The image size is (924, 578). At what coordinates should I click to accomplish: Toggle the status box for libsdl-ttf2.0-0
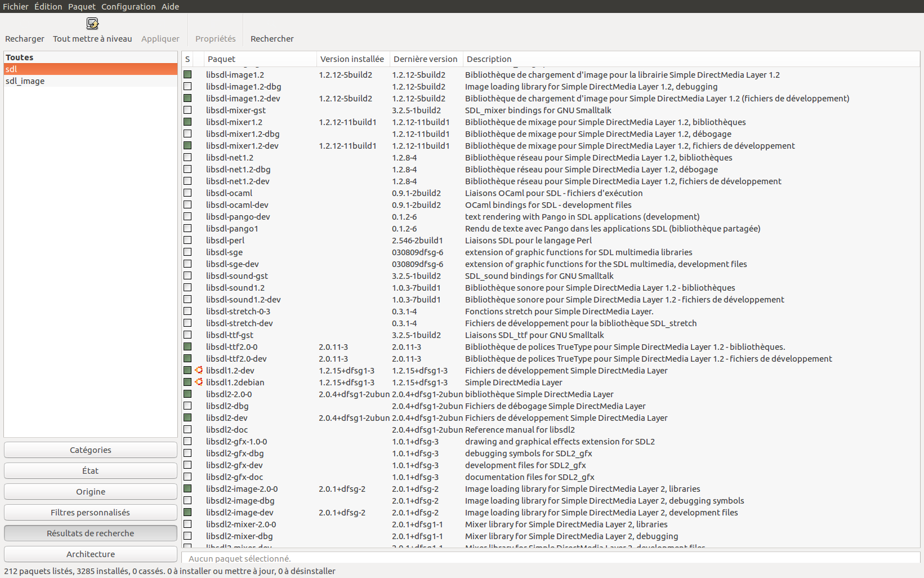pyautogui.click(x=188, y=346)
